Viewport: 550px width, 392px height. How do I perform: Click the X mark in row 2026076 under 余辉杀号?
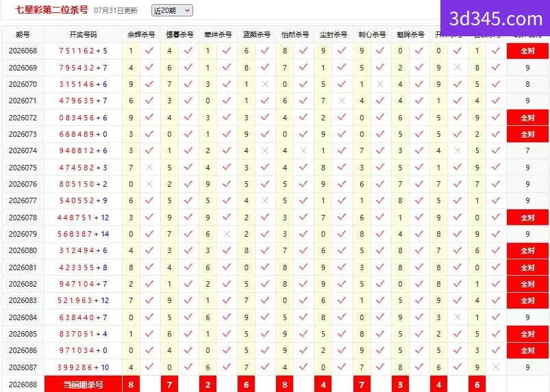(149, 183)
